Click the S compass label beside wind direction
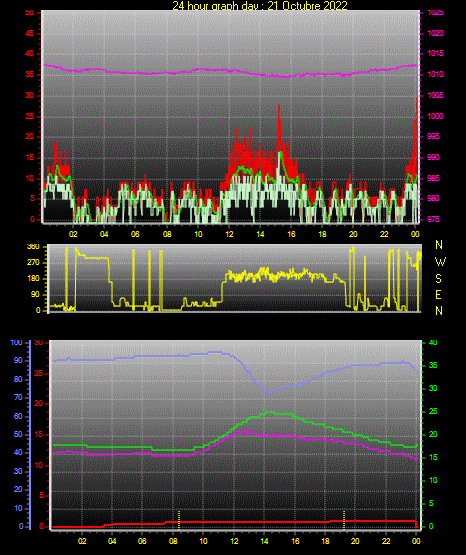This screenshot has height=555, width=466. [438, 279]
